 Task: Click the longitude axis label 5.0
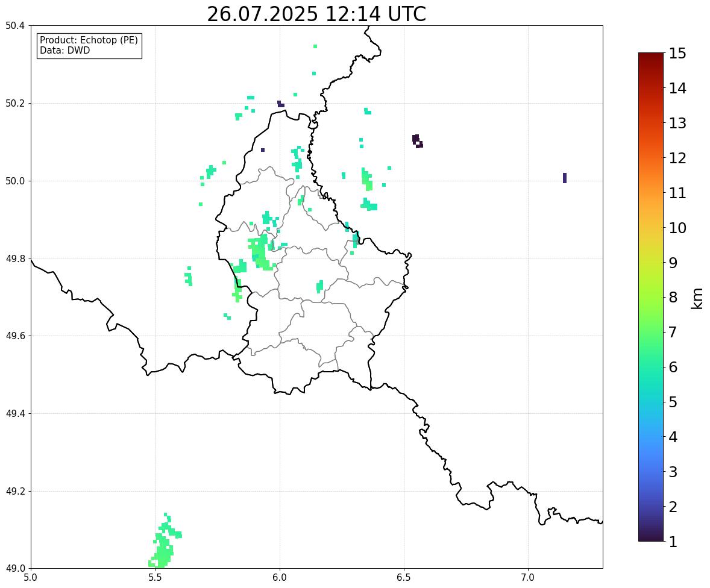pyautogui.click(x=31, y=578)
